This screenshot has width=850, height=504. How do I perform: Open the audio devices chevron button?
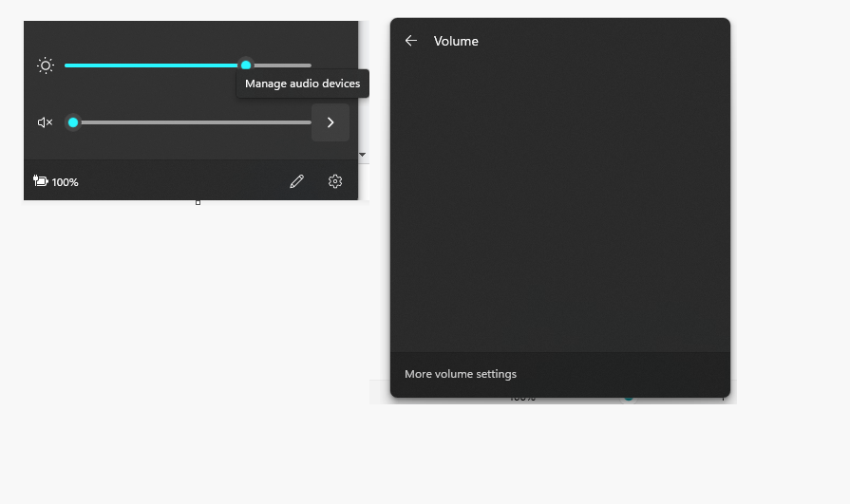click(331, 122)
